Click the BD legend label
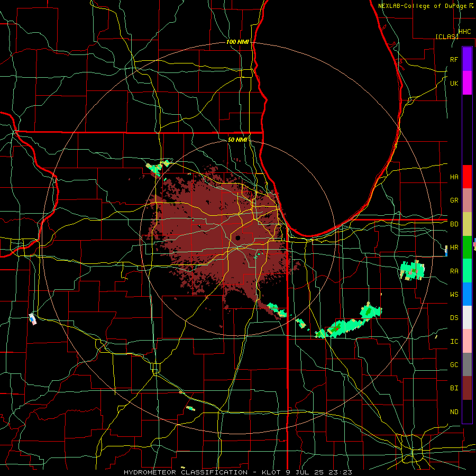 click(454, 224)
